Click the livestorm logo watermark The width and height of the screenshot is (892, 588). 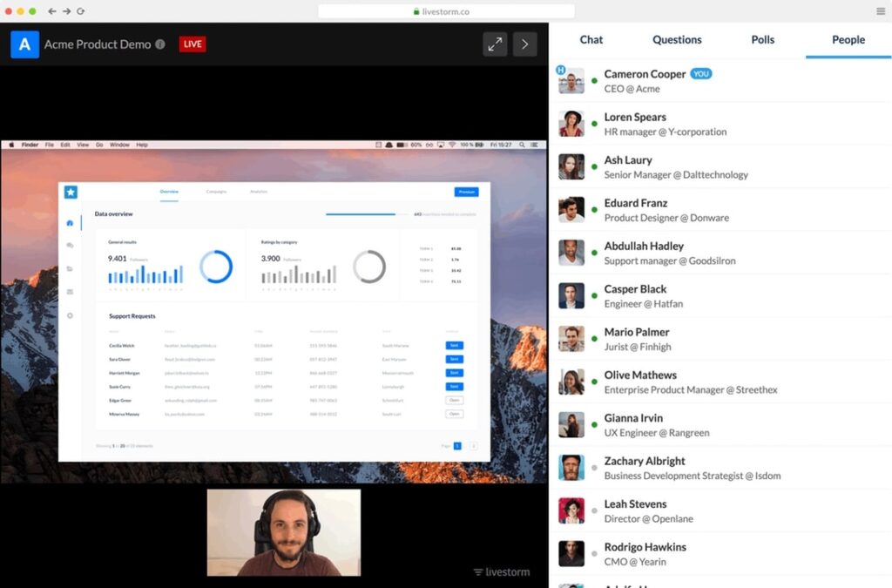click(502, 572)
